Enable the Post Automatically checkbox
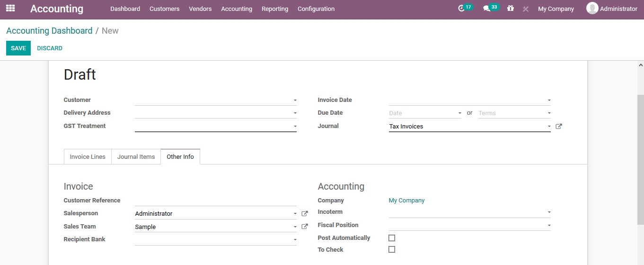The width and height of the screenshot is (644, 265). (x=392, y=238)
